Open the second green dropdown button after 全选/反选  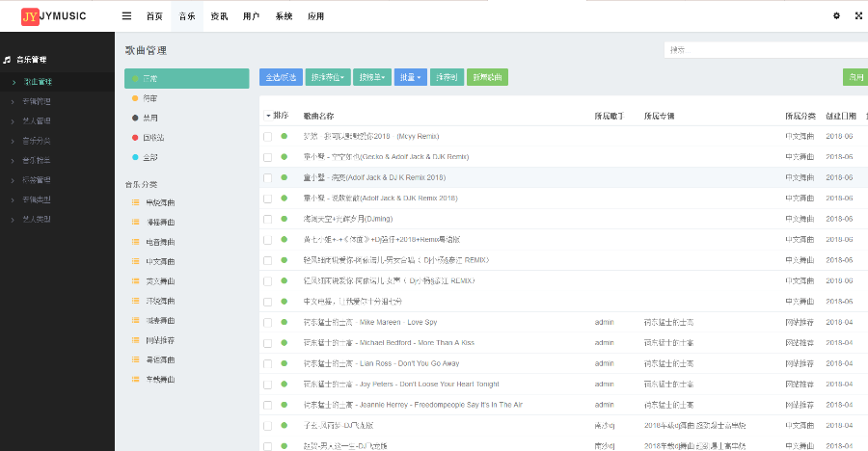pos(371,77)
